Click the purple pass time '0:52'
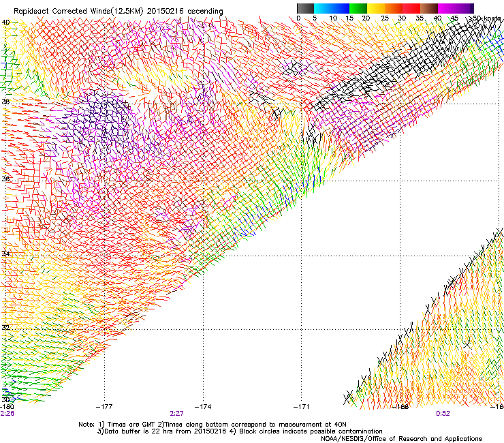 (443, 414)
